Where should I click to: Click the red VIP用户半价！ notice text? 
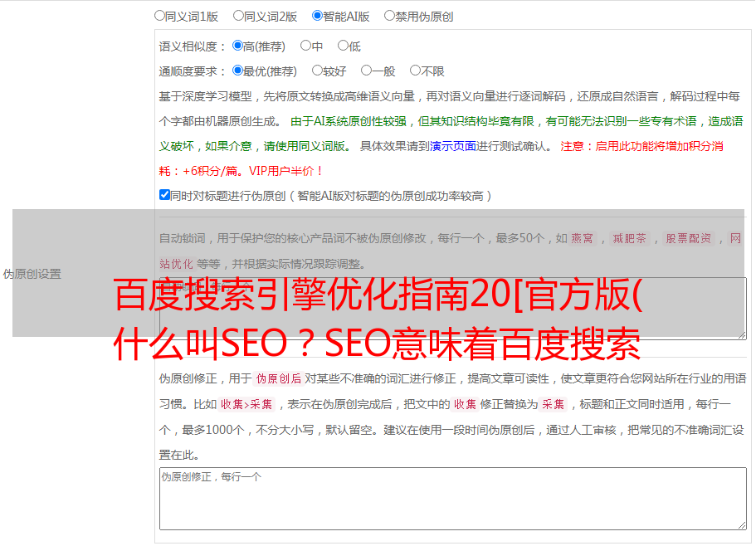pos(286,171)
